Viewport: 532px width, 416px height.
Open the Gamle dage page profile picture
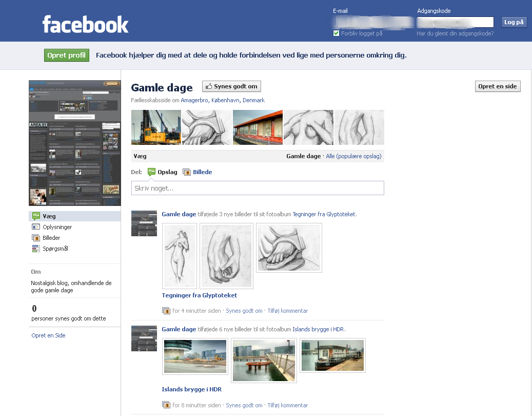74,143
